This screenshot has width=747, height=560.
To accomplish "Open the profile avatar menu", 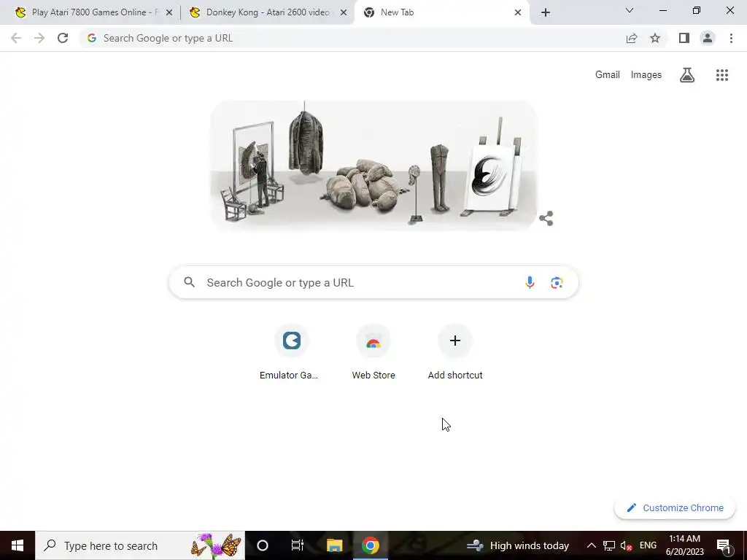I will click(x=708, y=38).
